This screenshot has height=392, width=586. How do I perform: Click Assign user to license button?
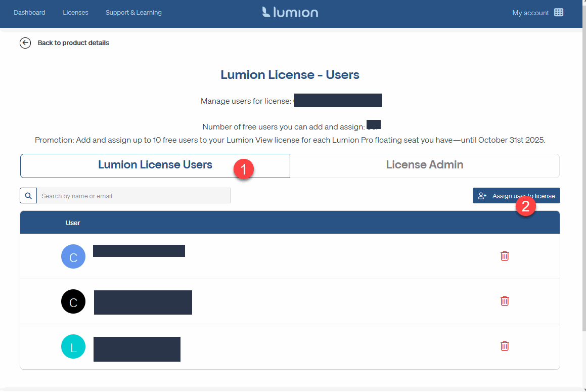tap(516, 196)
